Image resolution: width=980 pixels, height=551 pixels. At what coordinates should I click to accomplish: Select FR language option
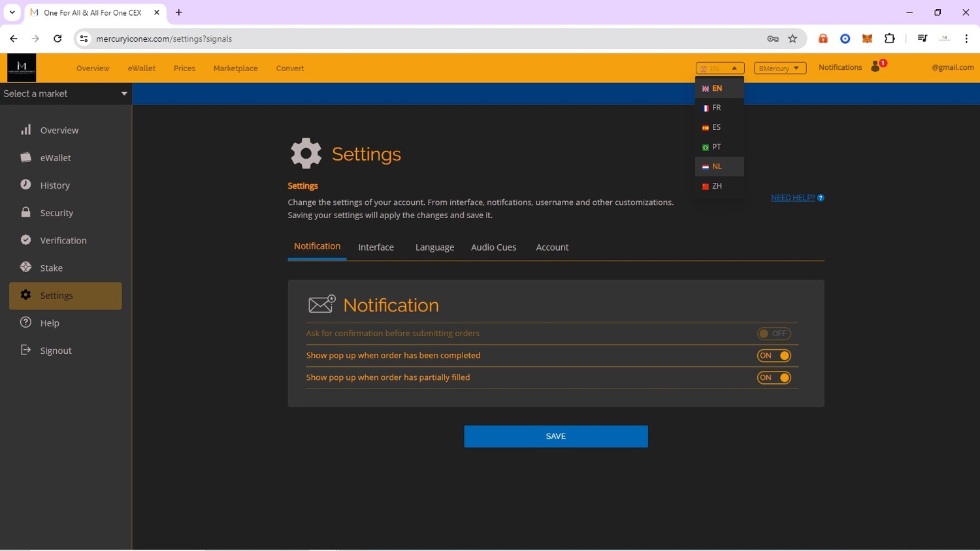[x=719, y=108]
